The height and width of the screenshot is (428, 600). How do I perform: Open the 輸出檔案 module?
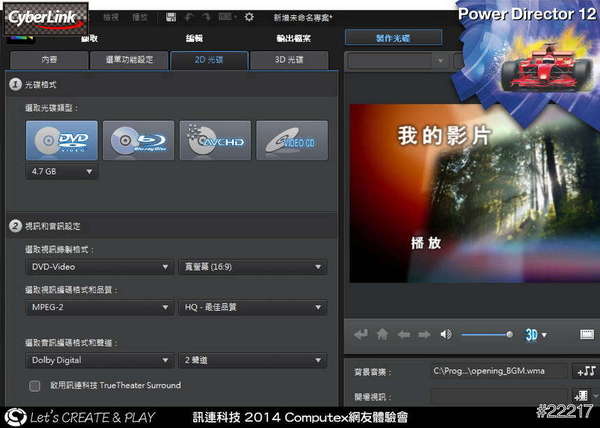[293, 38]
